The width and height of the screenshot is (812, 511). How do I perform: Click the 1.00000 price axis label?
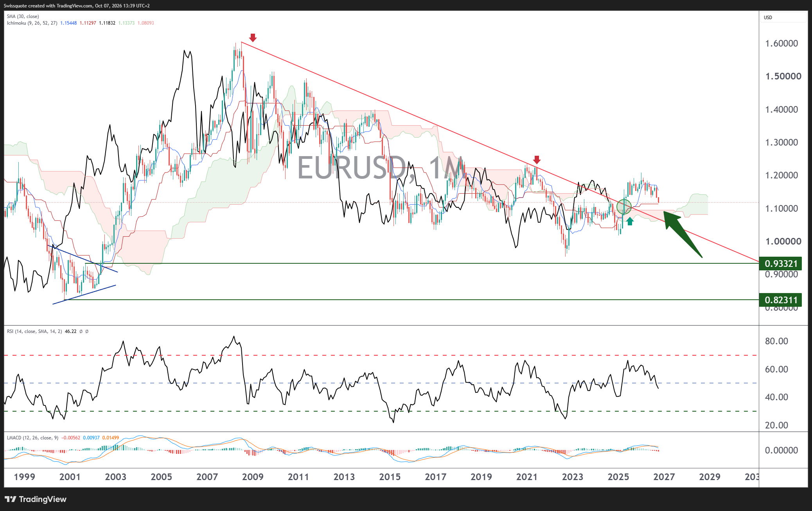pos(783,241)
